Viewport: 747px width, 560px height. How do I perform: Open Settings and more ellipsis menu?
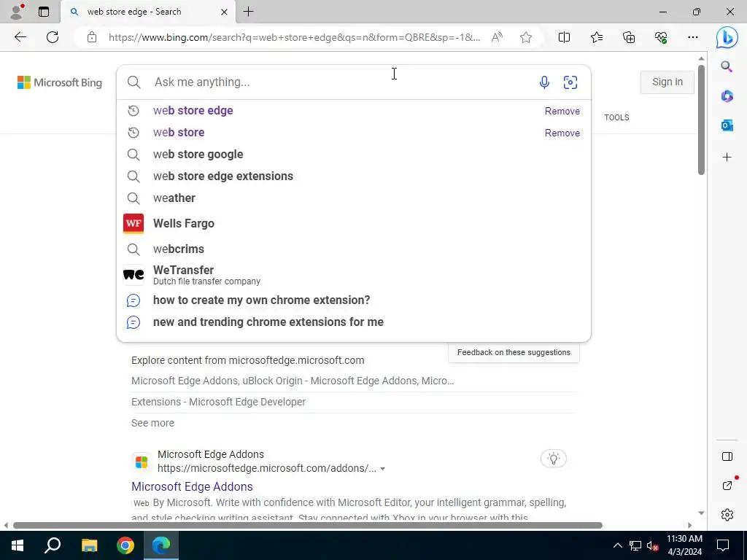(x=693, y=37)
